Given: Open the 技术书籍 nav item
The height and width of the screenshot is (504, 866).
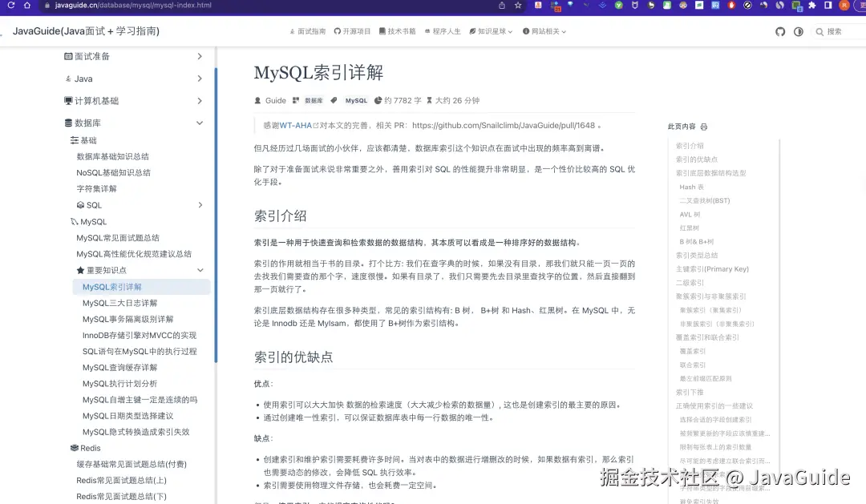Looking at the screenshot, I should click(397, 31).
